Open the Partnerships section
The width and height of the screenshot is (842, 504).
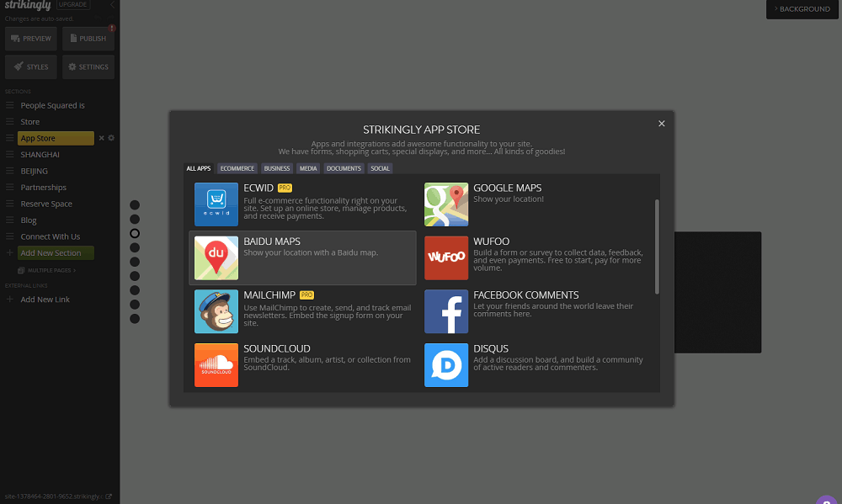click(x=44, y=188)
